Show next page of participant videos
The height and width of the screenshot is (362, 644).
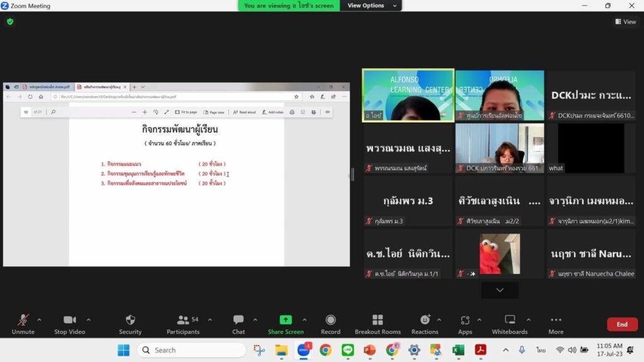coord(500,290)
